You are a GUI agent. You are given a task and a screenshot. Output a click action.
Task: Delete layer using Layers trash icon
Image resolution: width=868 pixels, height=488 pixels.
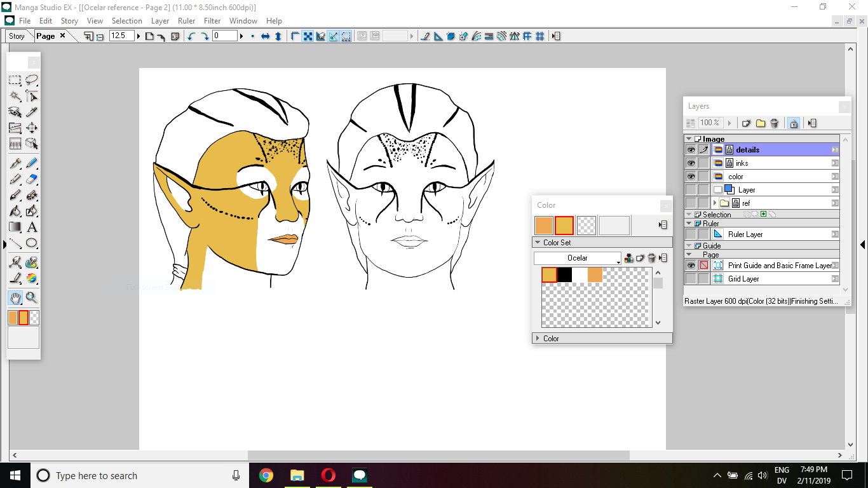(774, 123)
